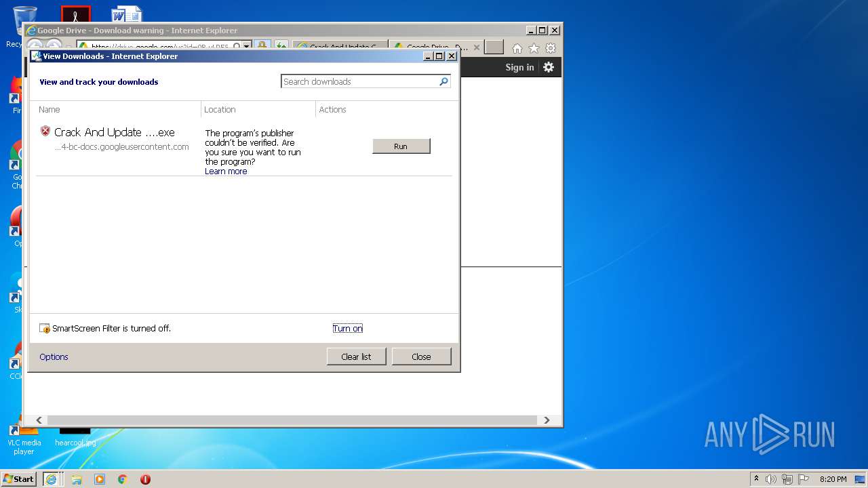The image size is (868, 488).
Task: Click IE refresh button in address bar
Action: [x=280, y=46]
